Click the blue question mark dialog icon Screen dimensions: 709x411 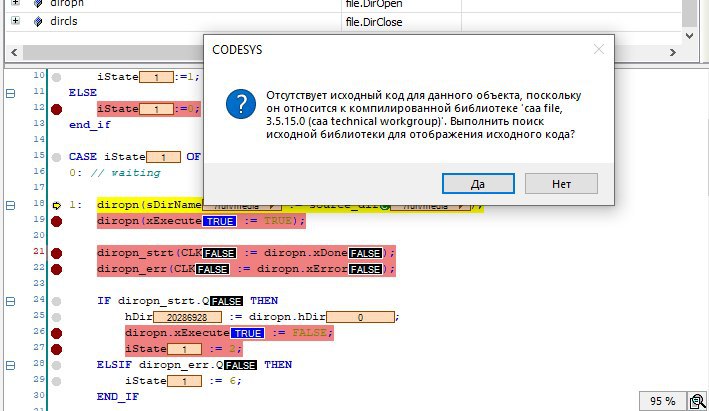[x=241, y=104]
